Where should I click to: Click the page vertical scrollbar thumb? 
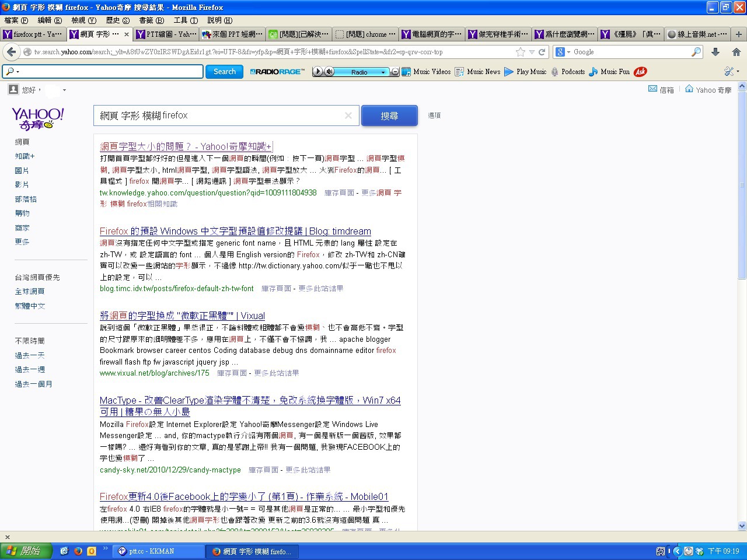click(x=742, y=185)
